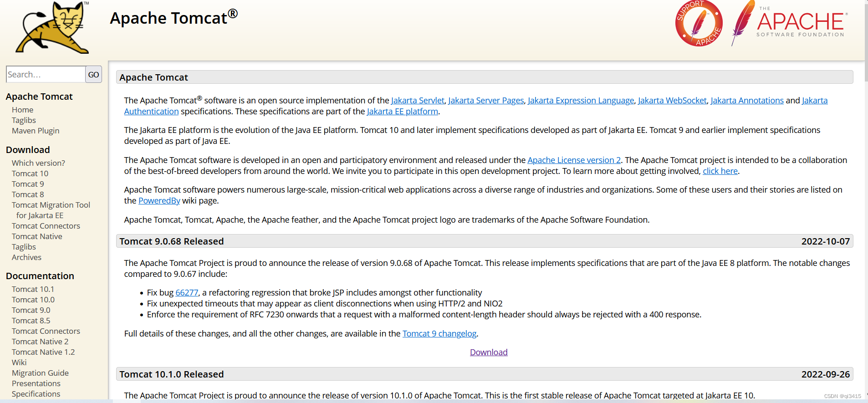Open Tomcat 10.0 documentation
This screenshot has width=868, height=403.
click(x=33, y=300)
